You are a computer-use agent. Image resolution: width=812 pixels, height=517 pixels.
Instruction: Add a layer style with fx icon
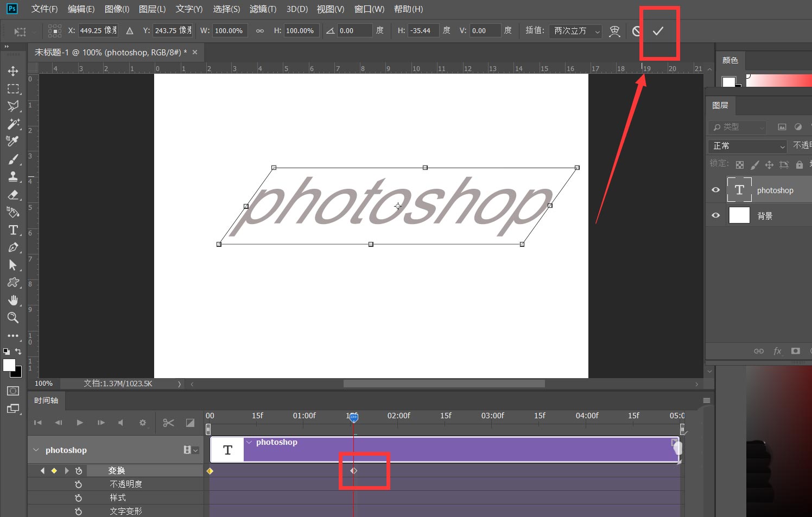[777, 351]
